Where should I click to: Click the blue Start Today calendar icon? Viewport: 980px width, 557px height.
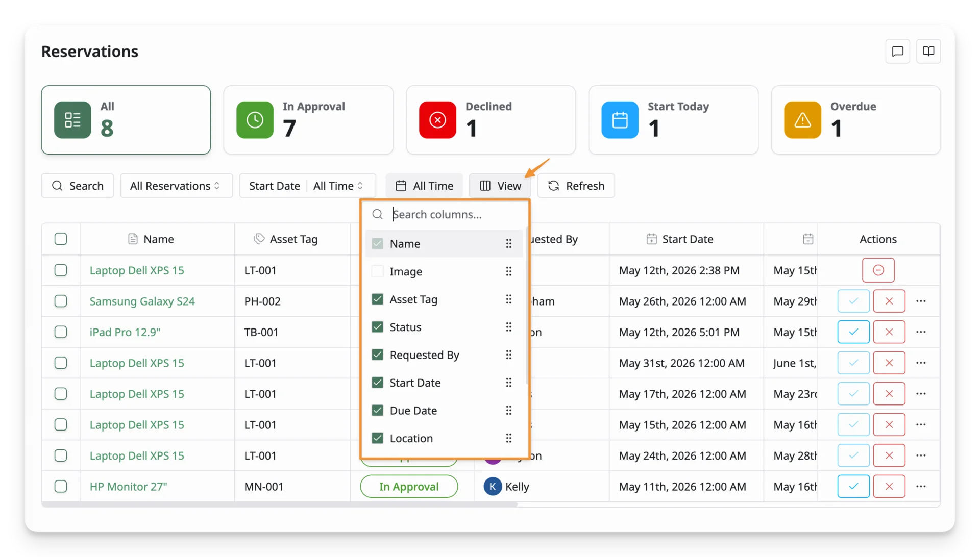pyautogui.click(x=620, y=120)
